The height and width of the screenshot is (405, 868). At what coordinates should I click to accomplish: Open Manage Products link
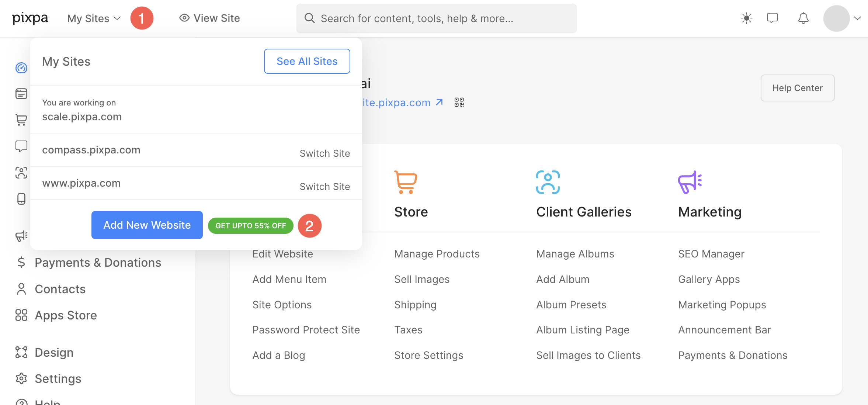[x=437, y=254]
